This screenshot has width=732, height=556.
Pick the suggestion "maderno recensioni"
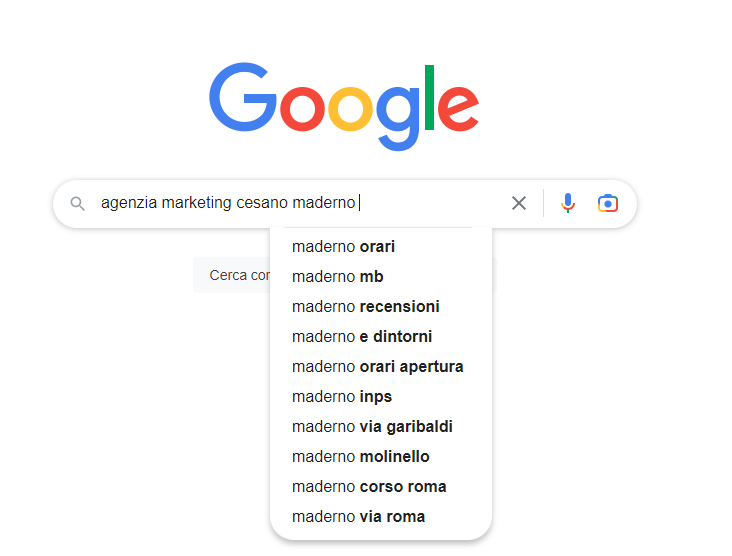[x=366, y=306]
